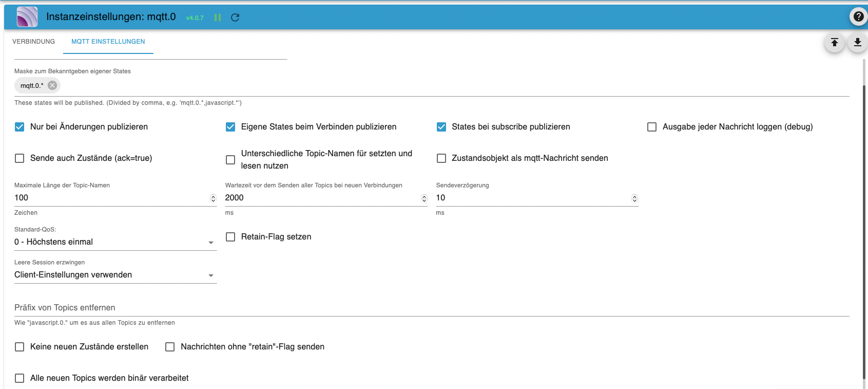
Task: Open the Standard-QoS dropdown
Action: pos(115,242)
